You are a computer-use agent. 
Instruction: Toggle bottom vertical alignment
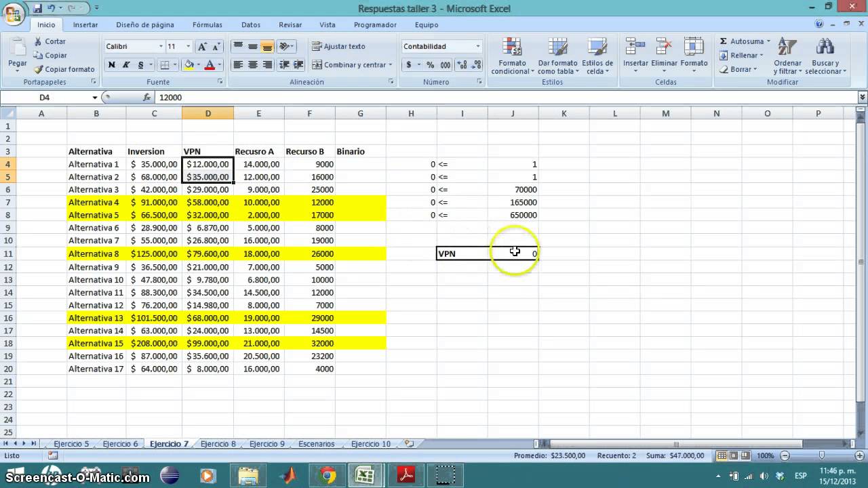(x=267, y=46)
